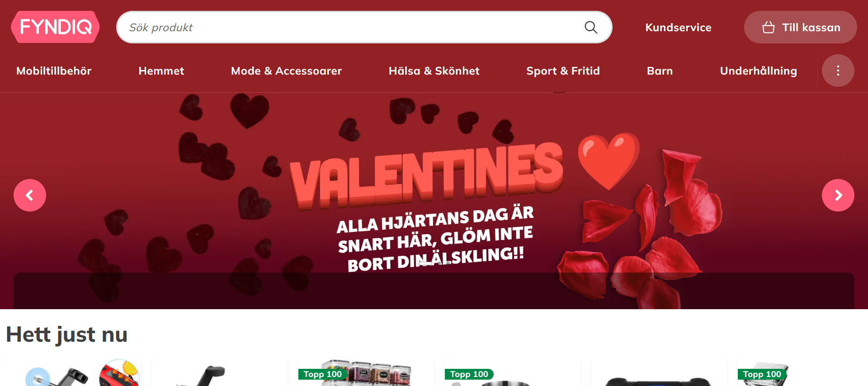This screenshot has height=386, width=868.
Task: Open the Hemmet category menu
Action: (x=161, y=71)
